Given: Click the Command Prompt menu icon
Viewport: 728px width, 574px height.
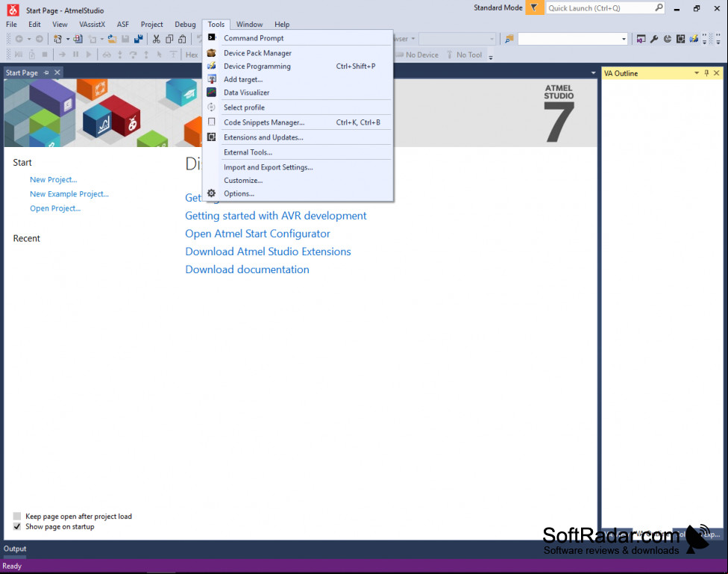Looking at the screenshot, I should click(x=212, y=37).
